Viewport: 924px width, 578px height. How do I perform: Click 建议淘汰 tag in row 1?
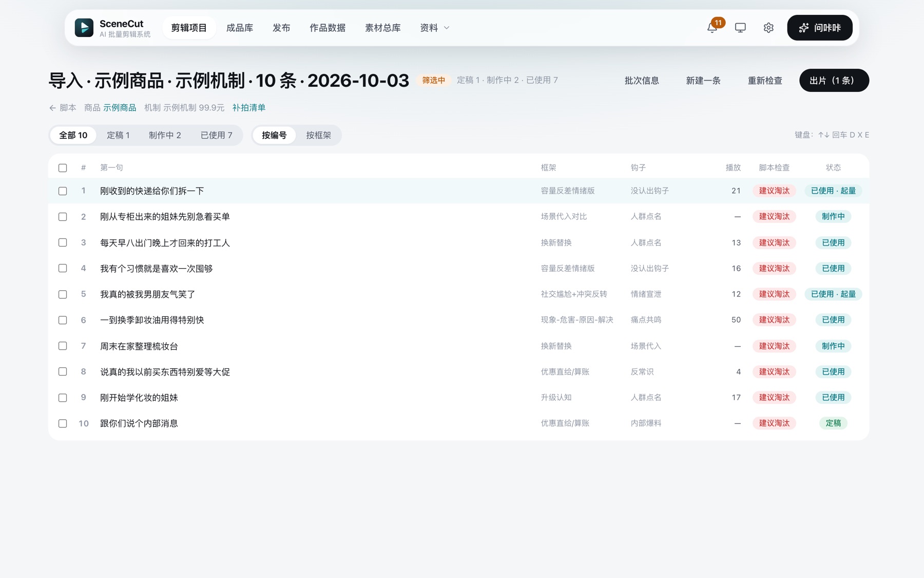click(774, 191)
